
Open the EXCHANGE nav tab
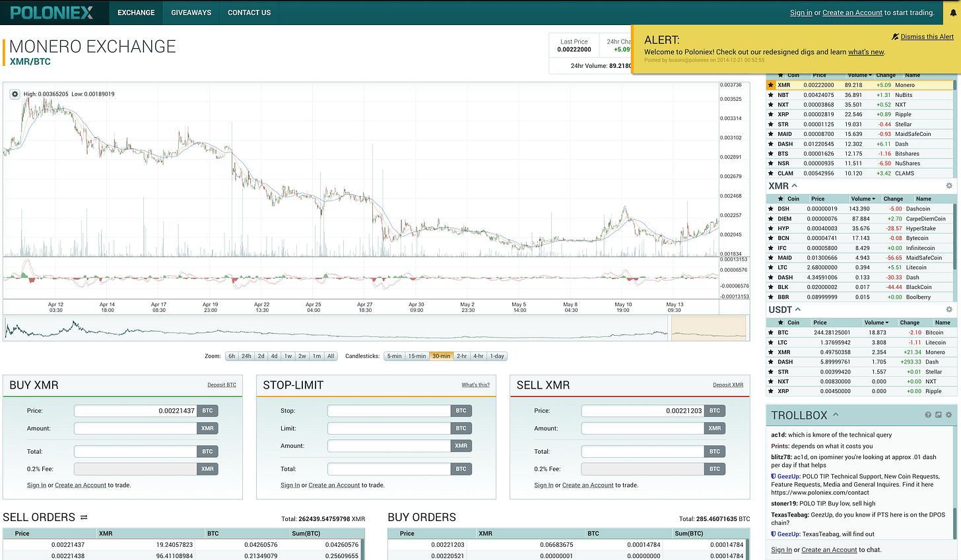point(136,13)
